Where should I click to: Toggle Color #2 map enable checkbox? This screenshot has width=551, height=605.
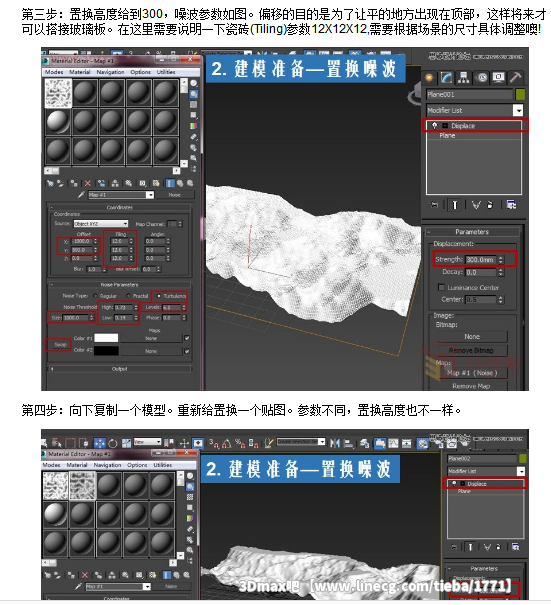pos(187,351)
